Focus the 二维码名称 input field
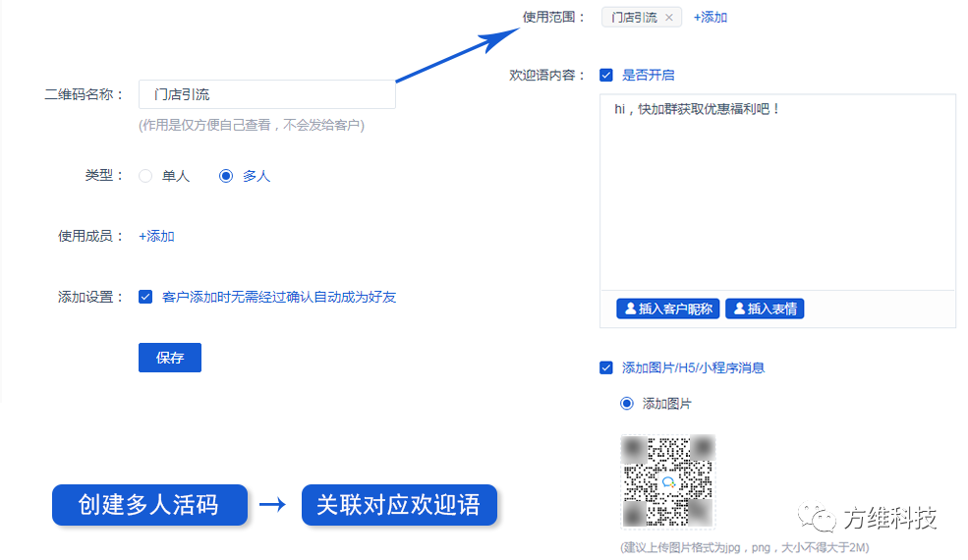Screen dimensions: 968x560 pyautogui.click(x=266, y=94)
